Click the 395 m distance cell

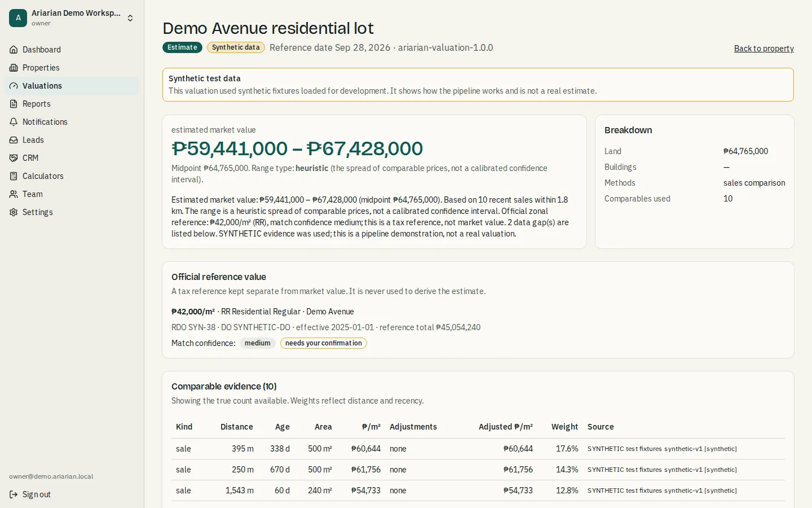click(242, 449)
